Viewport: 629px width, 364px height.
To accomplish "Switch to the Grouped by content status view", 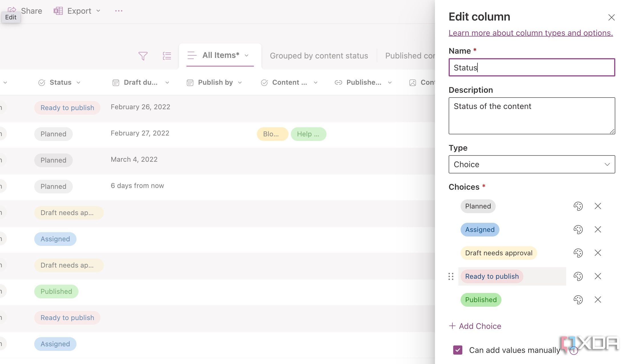I will pyautogui.click(x=319, y=56).
